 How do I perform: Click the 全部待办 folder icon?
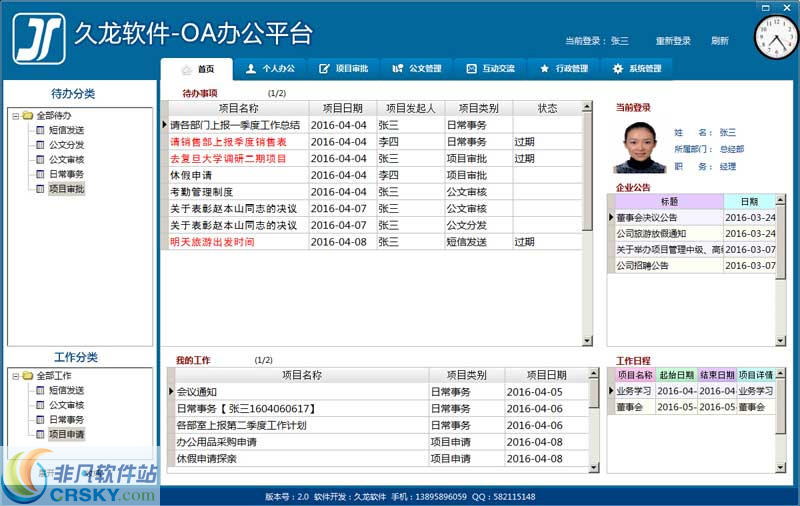[28, 116]
